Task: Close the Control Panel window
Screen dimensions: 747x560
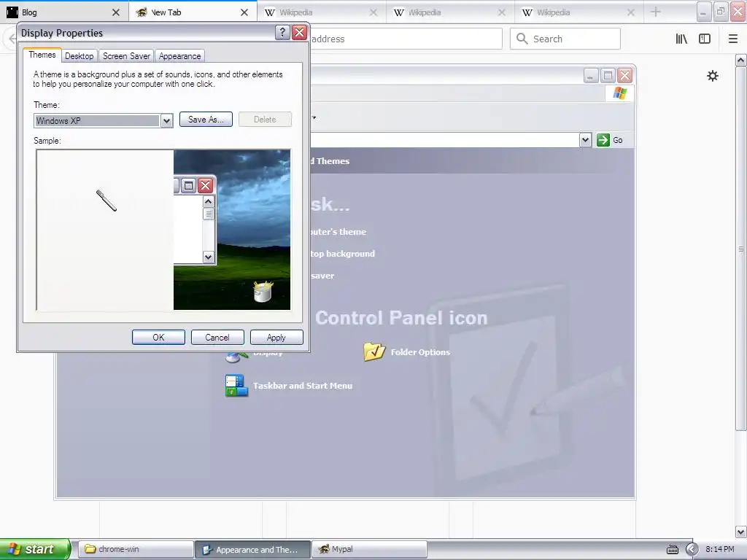Action: pyautogui.click(x=624, y=76)
